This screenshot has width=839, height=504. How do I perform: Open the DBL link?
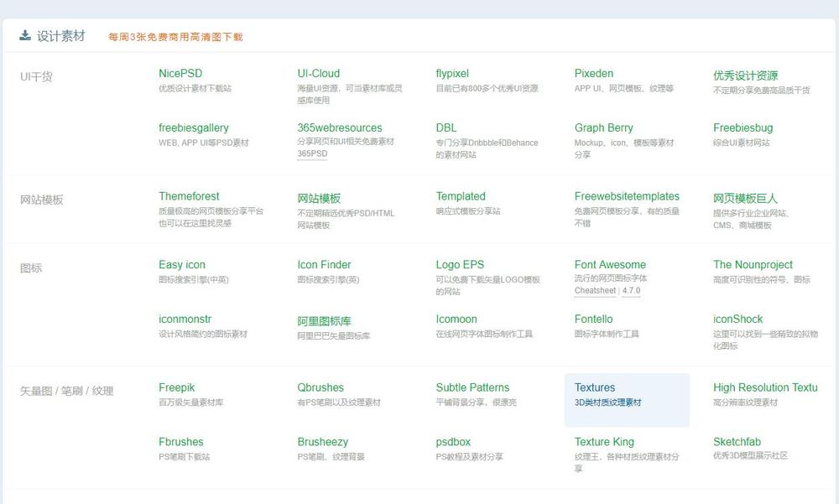[x=446, y=127]
